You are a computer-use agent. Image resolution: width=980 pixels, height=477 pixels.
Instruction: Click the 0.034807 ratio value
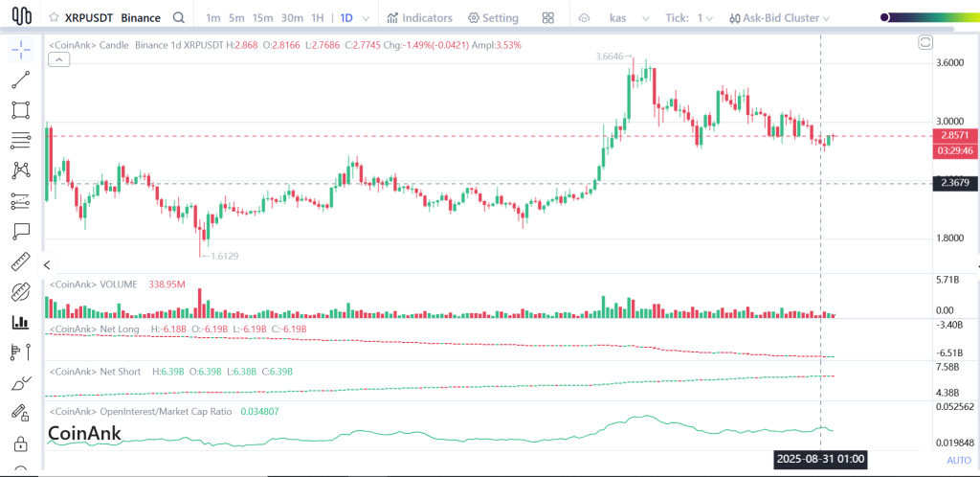[260, 411]
